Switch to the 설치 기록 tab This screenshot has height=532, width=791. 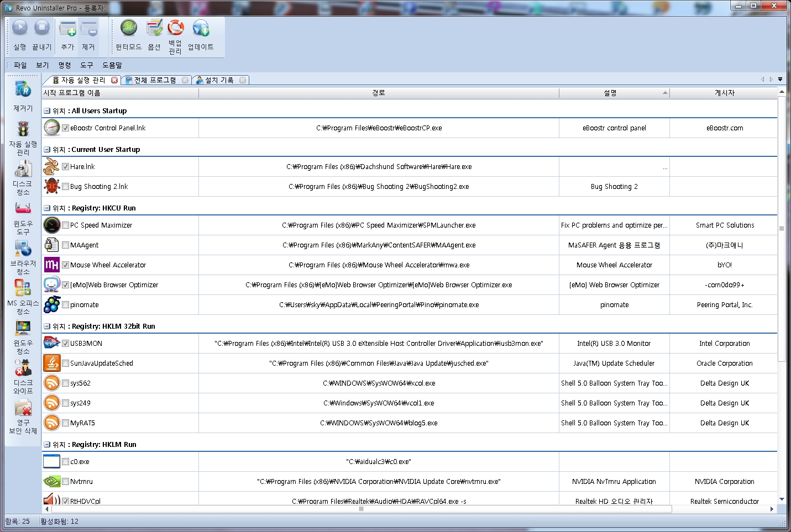(x=219, y=80)
